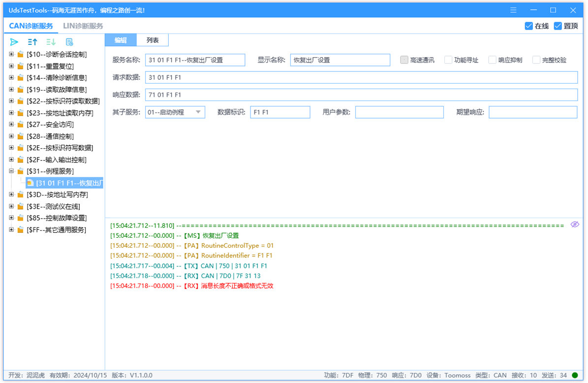Click the 用户参数 input field
The width and height of the screenshot is (588, 383).
point(400,112)
